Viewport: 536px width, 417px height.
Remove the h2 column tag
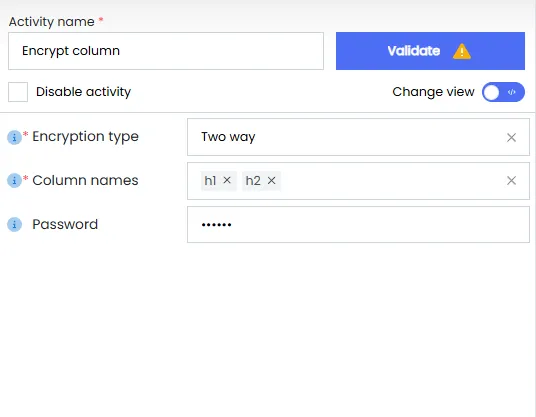tap(271, 180)
